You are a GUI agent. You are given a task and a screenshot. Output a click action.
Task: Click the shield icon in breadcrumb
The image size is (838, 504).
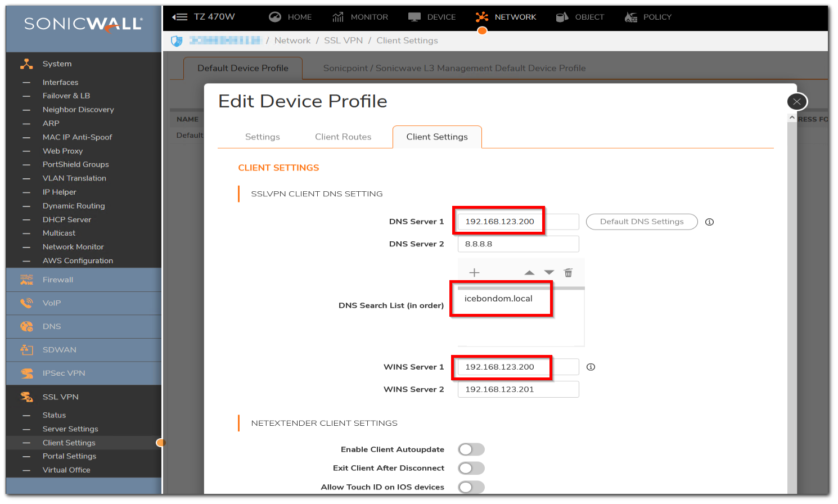click(x=177, y=40)
